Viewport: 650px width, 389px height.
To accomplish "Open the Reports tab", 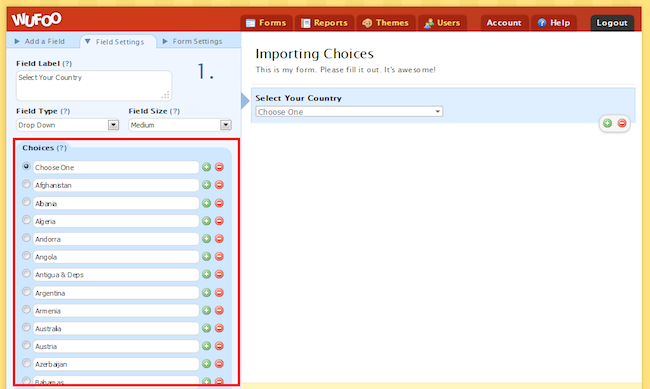I will [325, 23].
